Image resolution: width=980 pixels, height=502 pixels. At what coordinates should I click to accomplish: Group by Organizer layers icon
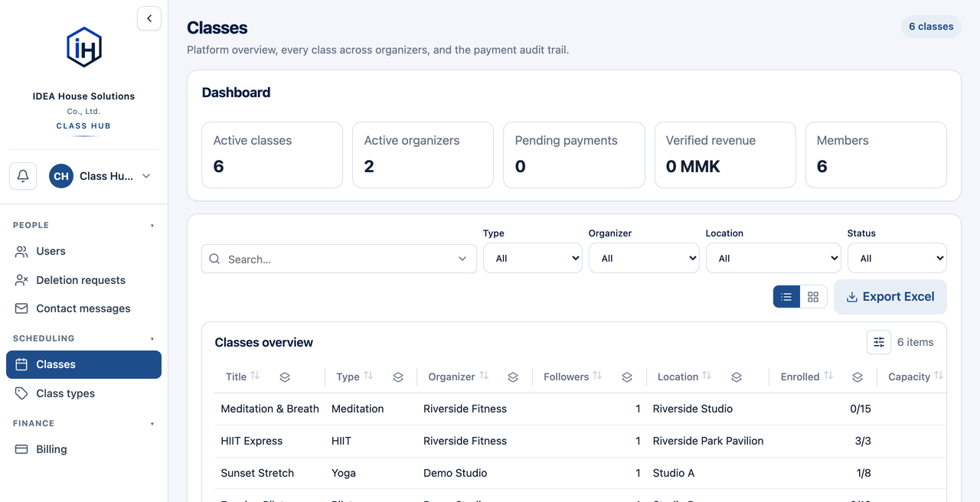[x=513, y=377]
